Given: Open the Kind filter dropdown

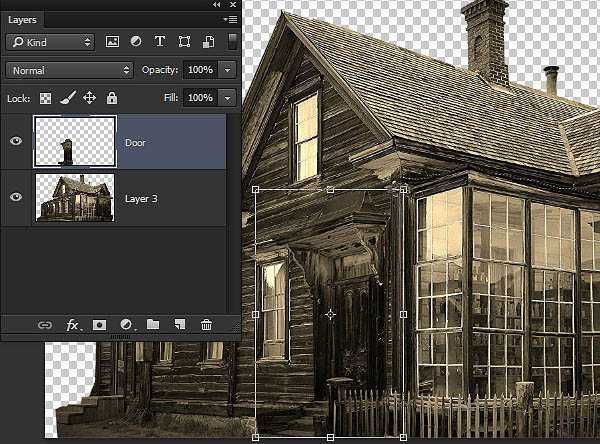Looking at the screenshot, I should [50, 42].
